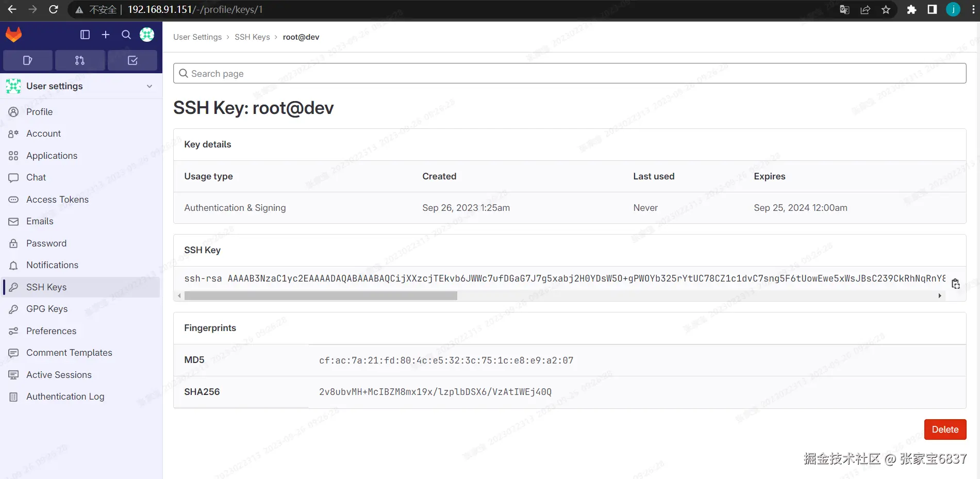Open the user avatar menu
Screen dimensions: 980x479
147,35
